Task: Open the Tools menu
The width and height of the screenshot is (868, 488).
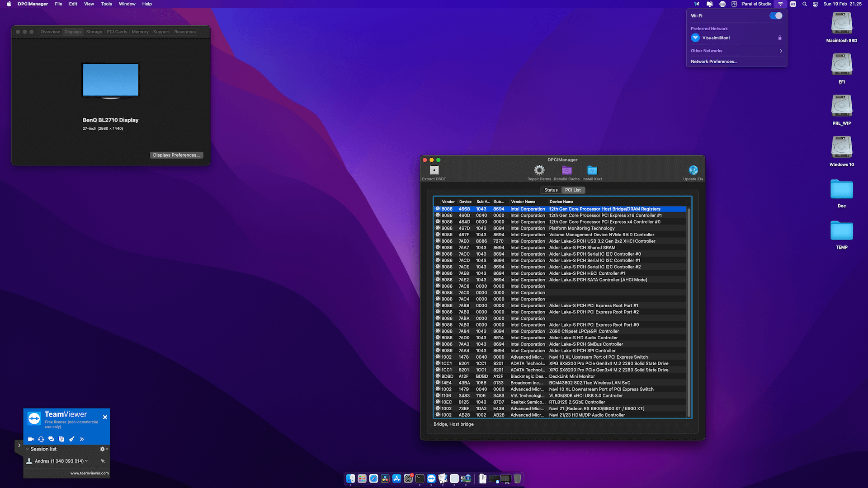Action: (107, 4)
